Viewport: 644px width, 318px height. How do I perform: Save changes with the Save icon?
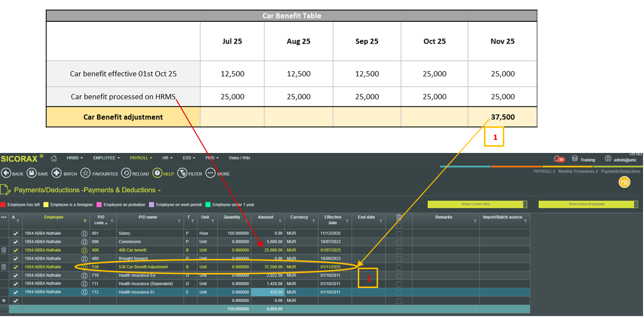coord(31,173)
